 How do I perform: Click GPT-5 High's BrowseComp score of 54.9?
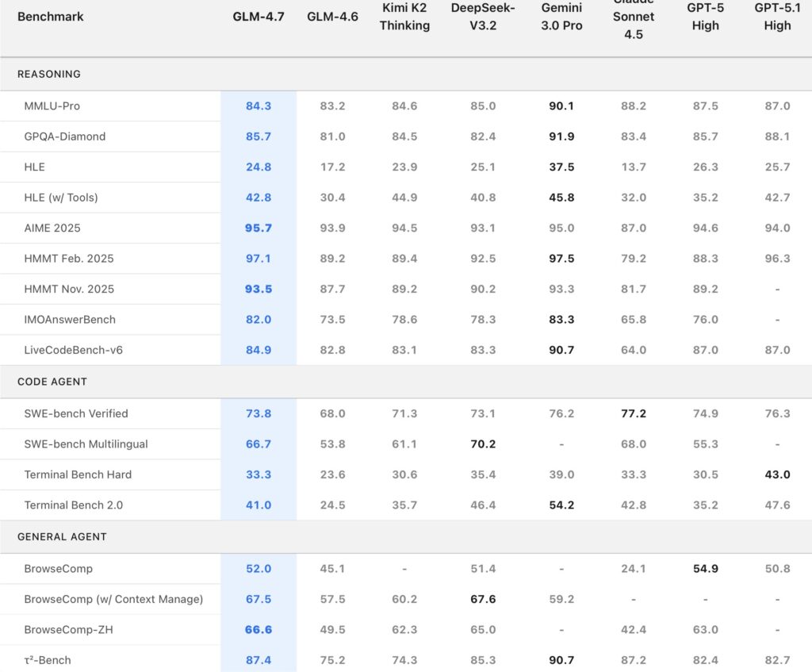[x=704, y=569]
